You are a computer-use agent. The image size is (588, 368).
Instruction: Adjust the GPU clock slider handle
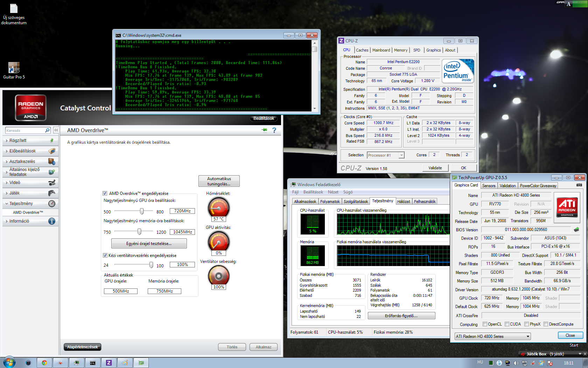[142, 211]
